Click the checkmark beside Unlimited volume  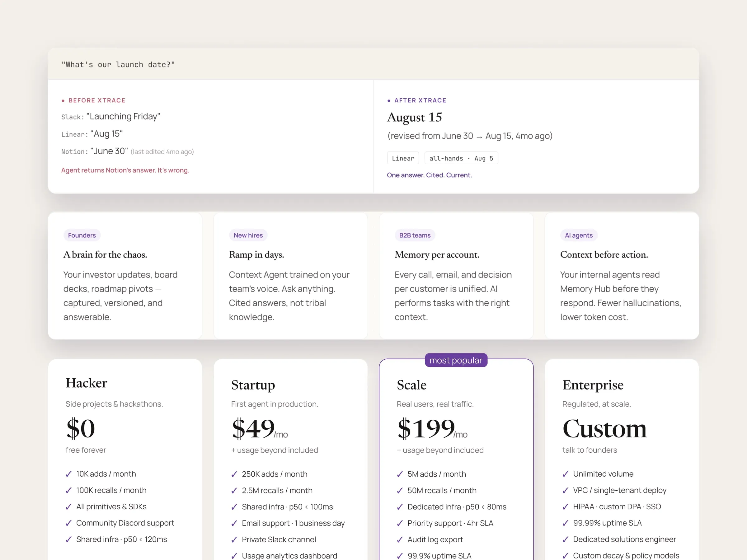pyautogui.click(x=565, y=474)
